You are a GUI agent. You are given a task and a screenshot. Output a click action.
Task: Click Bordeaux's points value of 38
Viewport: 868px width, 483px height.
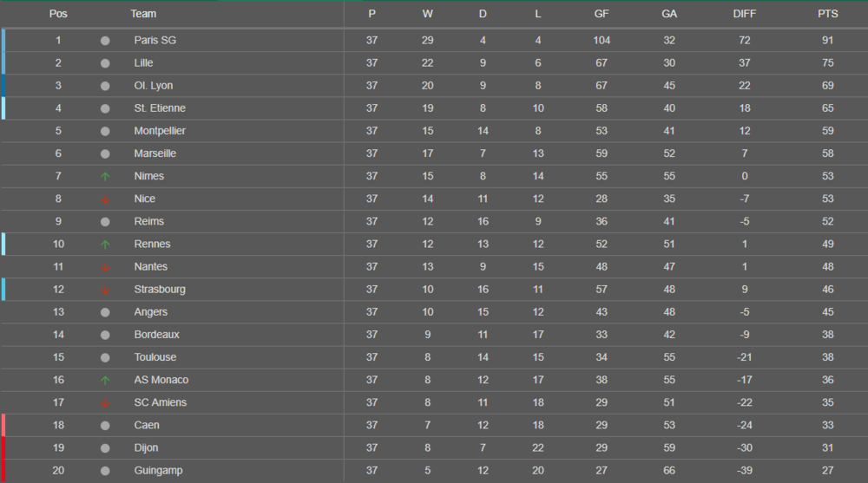tap(827, 335)
